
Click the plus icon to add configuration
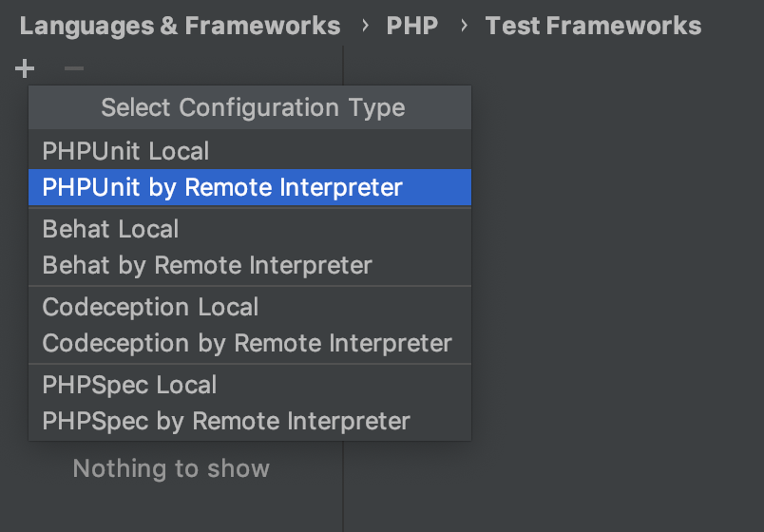(x=25, y=68)
